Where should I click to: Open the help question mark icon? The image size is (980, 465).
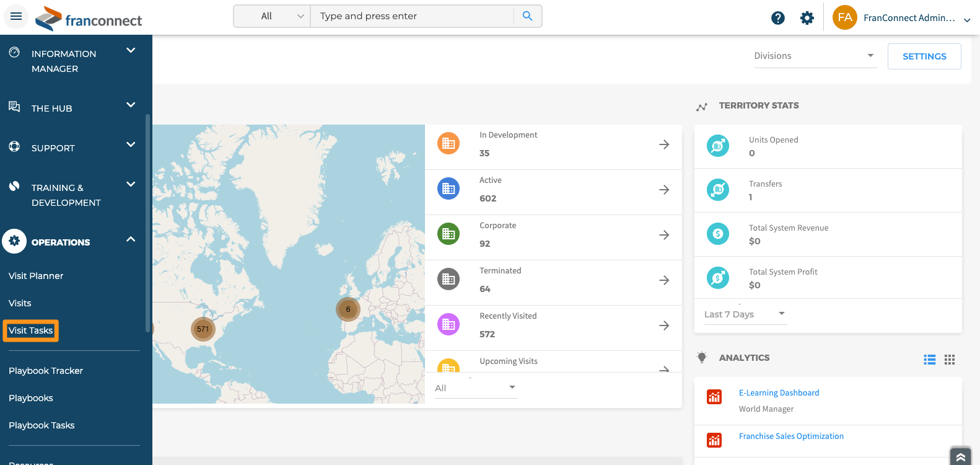778,18
